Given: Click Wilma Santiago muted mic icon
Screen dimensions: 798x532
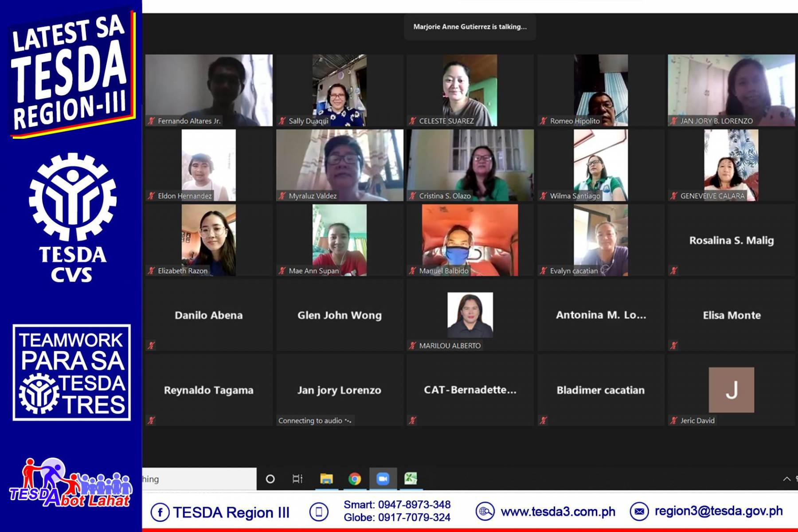Looking at the screenshot, I should 544,196.
